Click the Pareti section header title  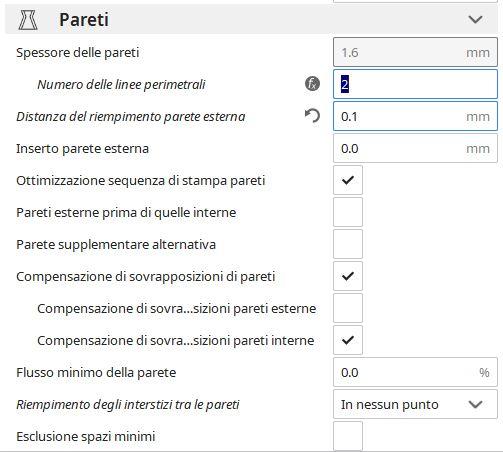tap(84, 20)
